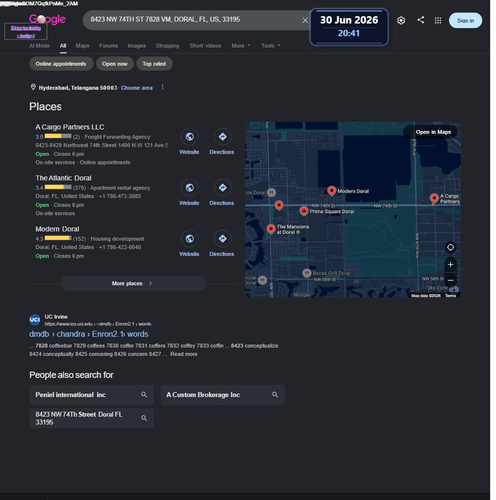This screenshot has height=500, width=496.
Task: Click the ics.uci.edu URL breadcrumb text
Action: point(98,324)
